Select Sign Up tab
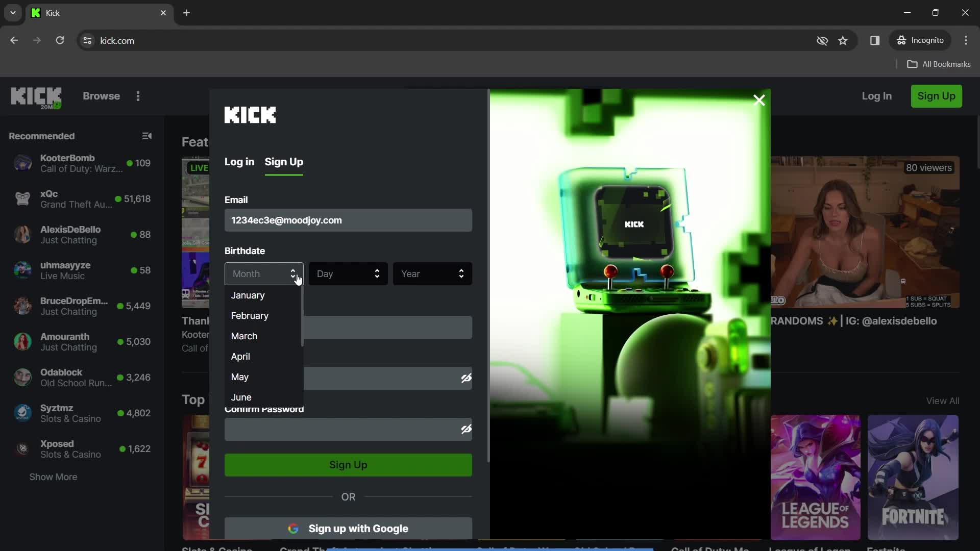This screenshot has width=980, height=551. coord(283,161)
